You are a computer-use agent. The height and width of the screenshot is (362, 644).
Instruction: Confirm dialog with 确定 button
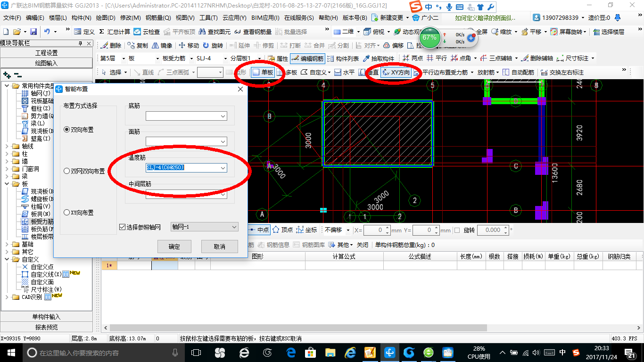point(174,247)
